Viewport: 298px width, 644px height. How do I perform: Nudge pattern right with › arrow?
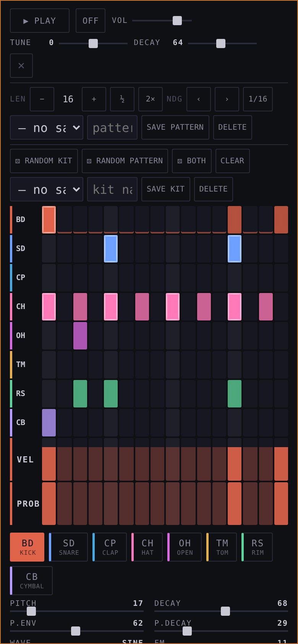[x=227, y=99]
